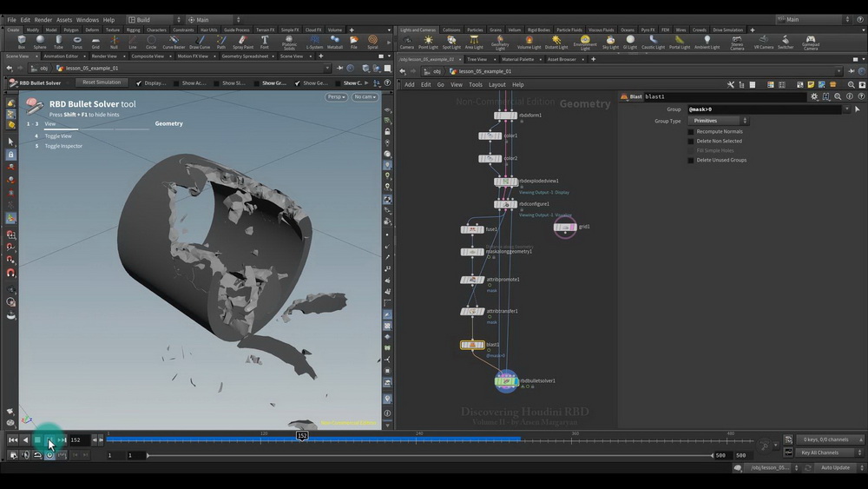Select the Box shelf tool
The image size is (868, 489).
(22, 42)
